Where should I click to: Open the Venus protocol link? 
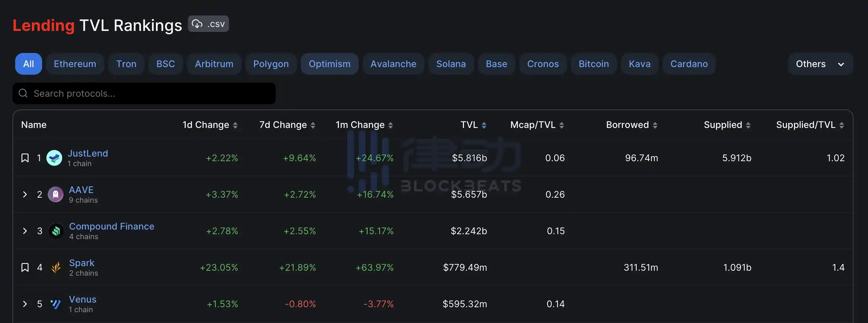coord(83,299)
